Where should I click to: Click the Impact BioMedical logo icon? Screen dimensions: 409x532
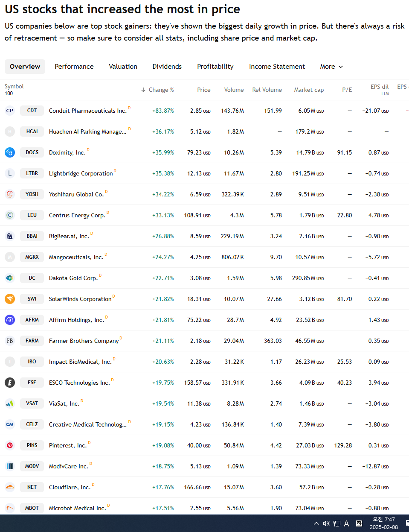tap(10, 362)
